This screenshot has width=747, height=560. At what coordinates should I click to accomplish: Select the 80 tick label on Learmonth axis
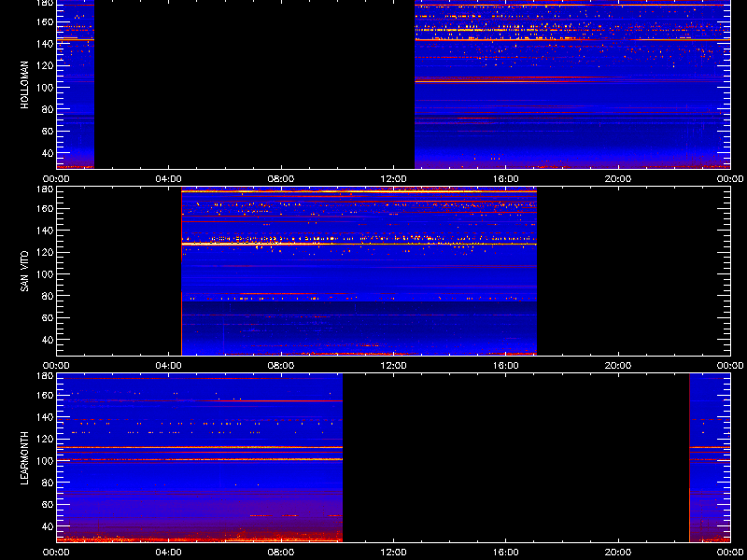point(49,483)
